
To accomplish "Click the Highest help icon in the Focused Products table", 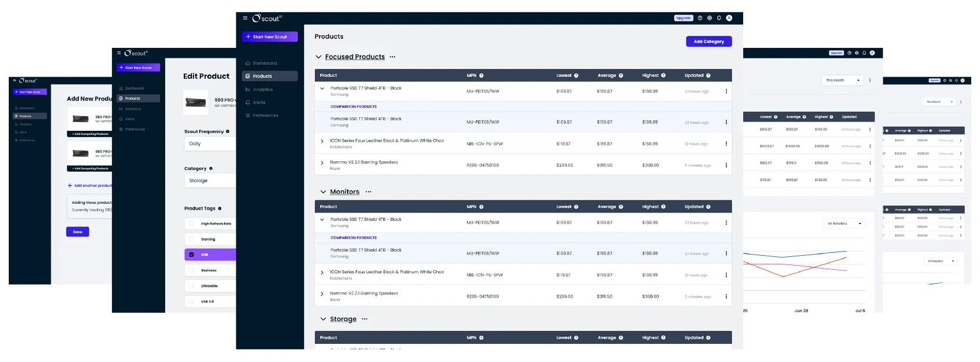I will click(x=663, y=75).
